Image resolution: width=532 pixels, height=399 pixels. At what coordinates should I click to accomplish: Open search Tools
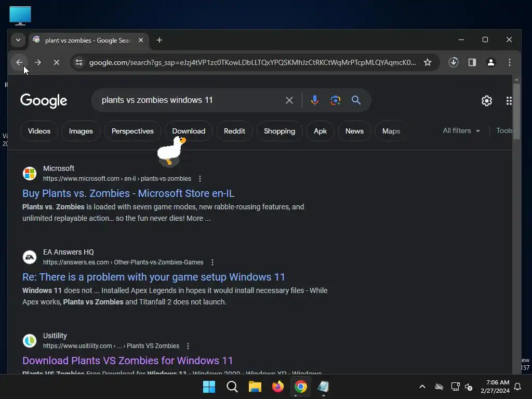point(504,130)
